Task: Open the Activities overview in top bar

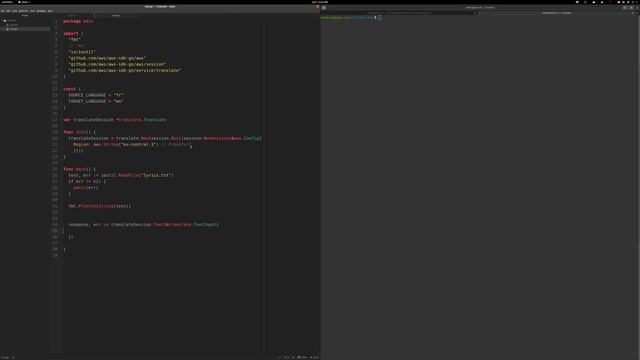Action: click(x=7, y=2)
